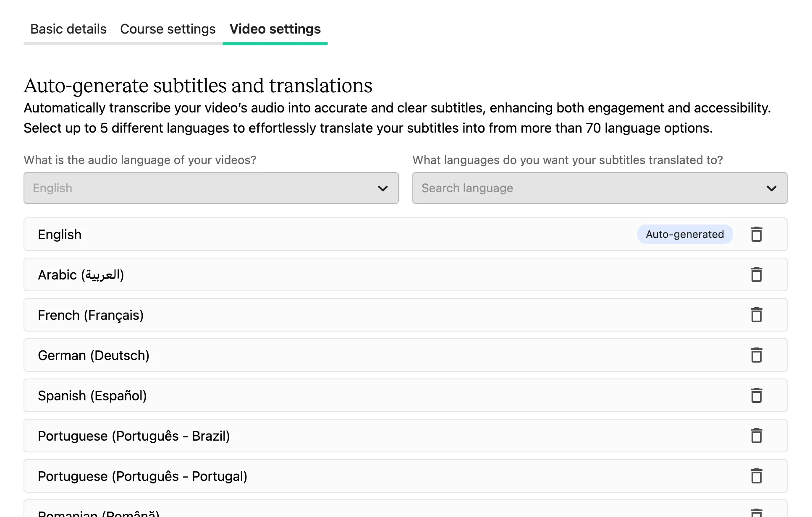Delete the Portuguese Portugal translation
812x517 pixels.
[757, 476]
